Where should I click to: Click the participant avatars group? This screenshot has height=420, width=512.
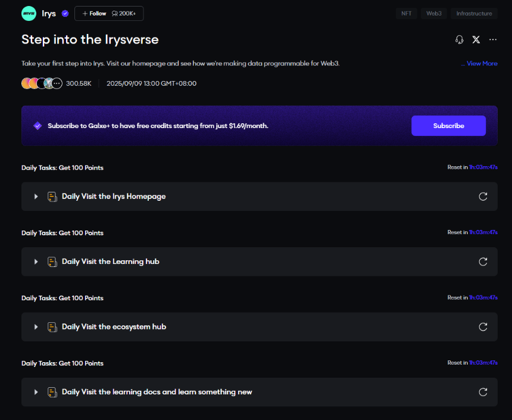click(42, 83)
